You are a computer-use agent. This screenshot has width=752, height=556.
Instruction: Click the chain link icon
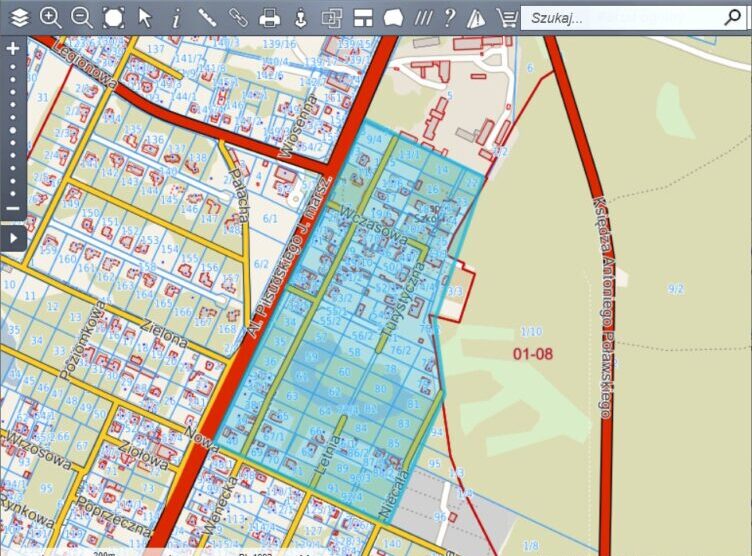238,17
